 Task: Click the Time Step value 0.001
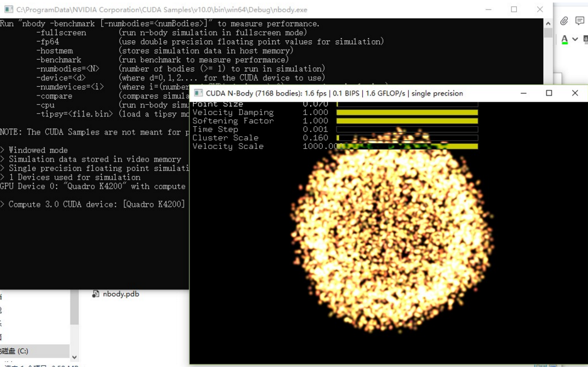(x=315, y=129)
